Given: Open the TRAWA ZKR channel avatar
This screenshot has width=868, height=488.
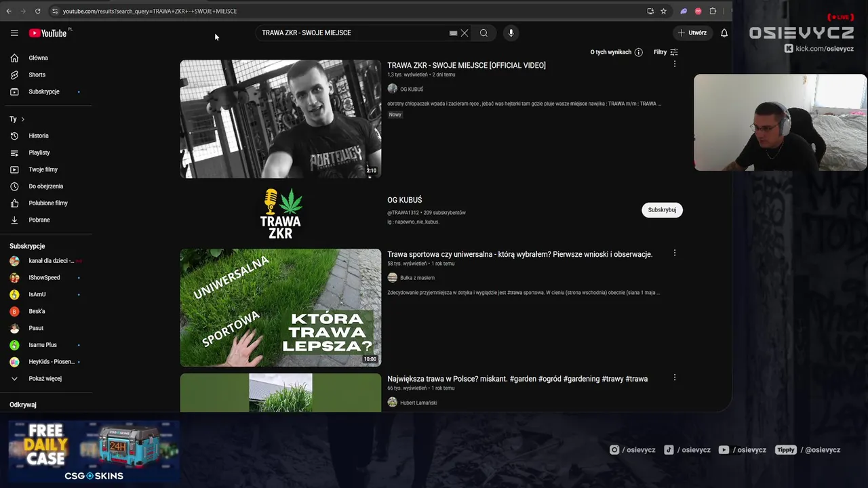Looking at the screenshot, I should 281,213.
